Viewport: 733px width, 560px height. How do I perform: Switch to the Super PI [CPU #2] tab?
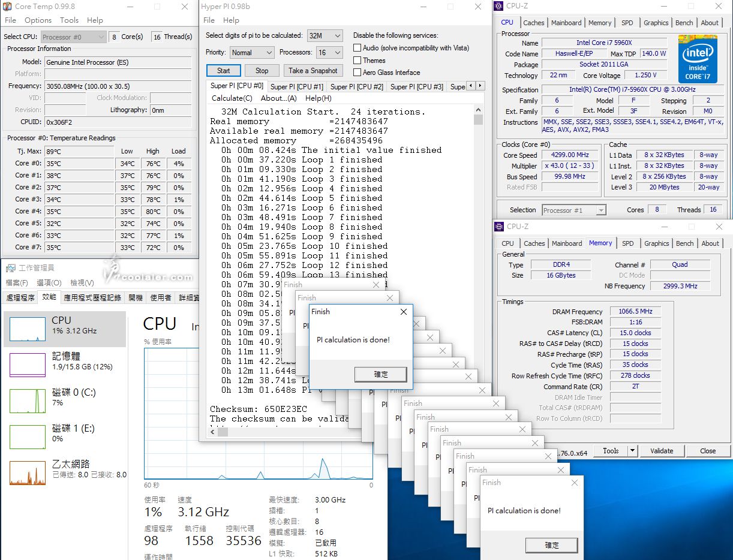point(357,87)
